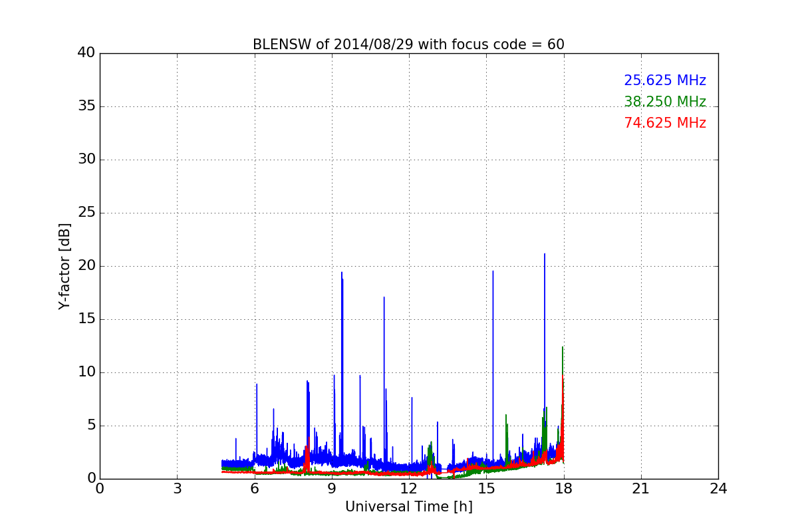Click the Universal Time [h] axis label

[408, 507]
